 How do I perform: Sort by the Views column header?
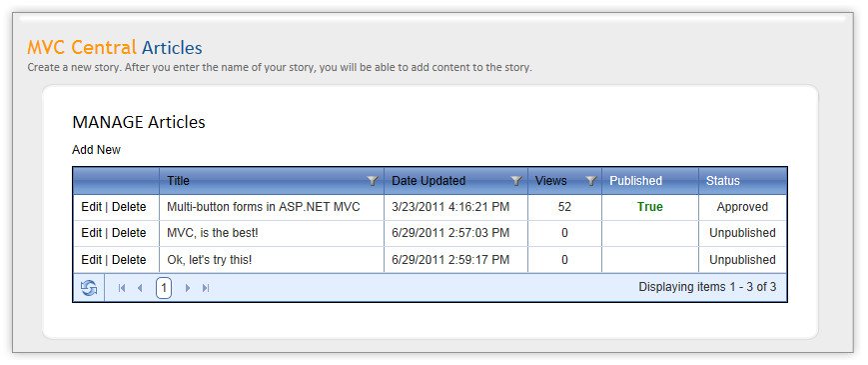coord(550,181)
